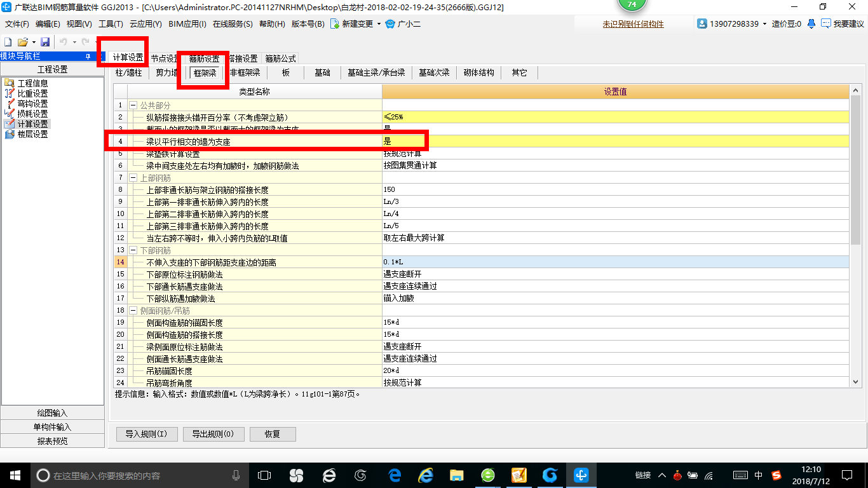This screenshot has height=488, width=868.
Task: Select the 砌体结构 tab
Action: click(478, 73)
